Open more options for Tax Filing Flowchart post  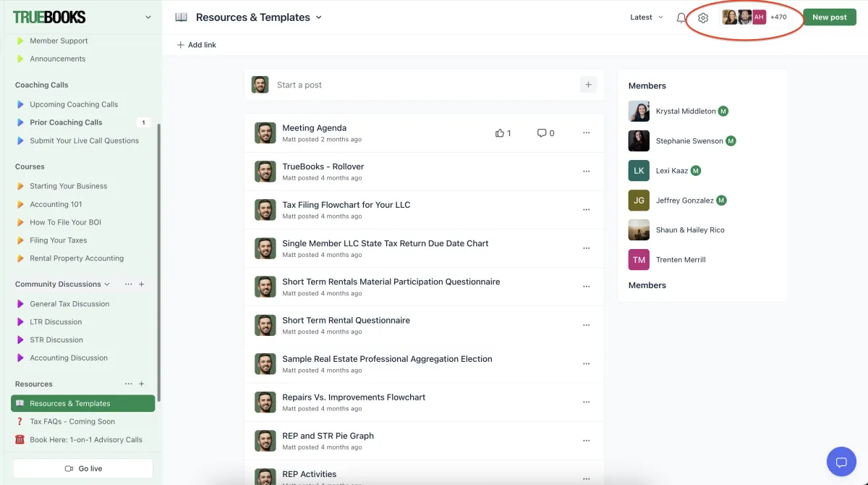coord(587,210)
